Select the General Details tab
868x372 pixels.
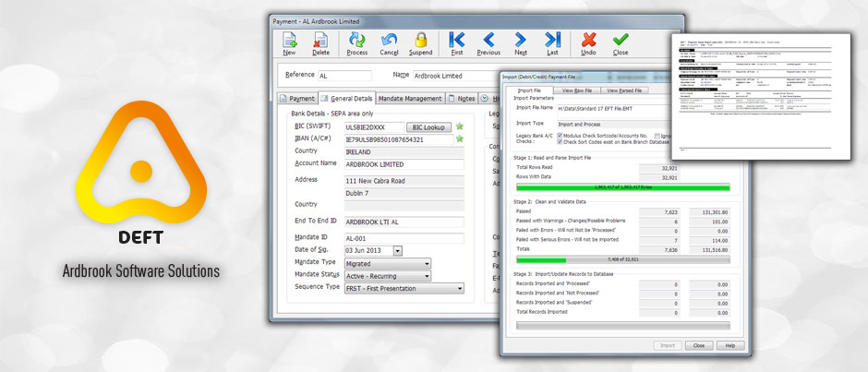click(x=346, y=98)
